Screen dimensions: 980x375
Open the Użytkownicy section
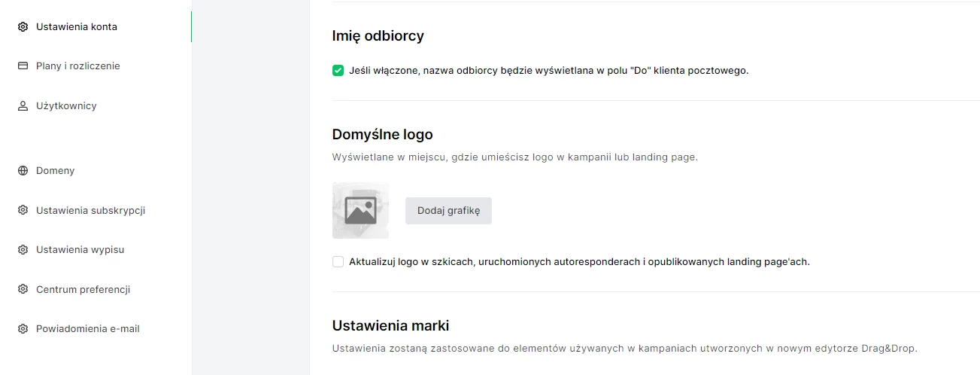[x=66, y=106]
